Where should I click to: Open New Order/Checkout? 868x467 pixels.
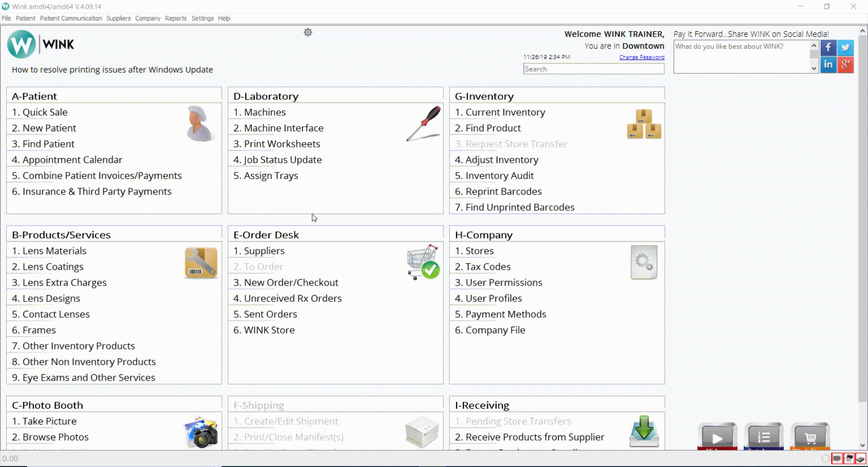(x=286, y=282)
